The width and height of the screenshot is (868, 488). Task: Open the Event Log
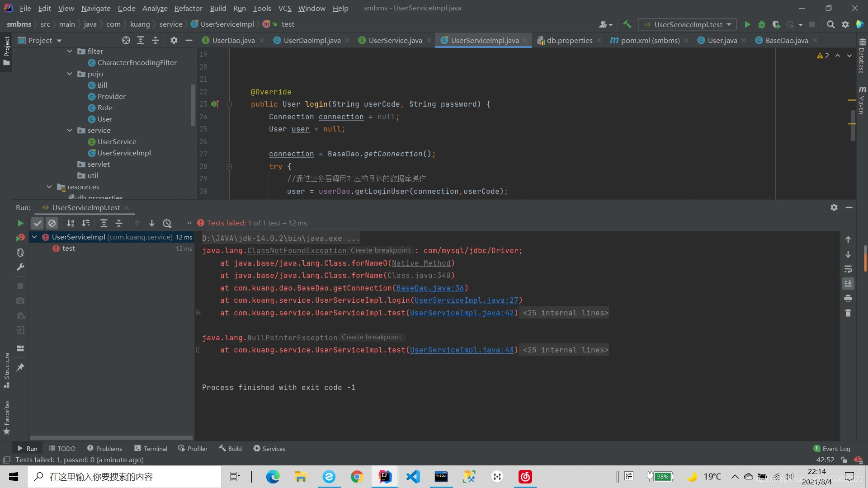[832, 449]
